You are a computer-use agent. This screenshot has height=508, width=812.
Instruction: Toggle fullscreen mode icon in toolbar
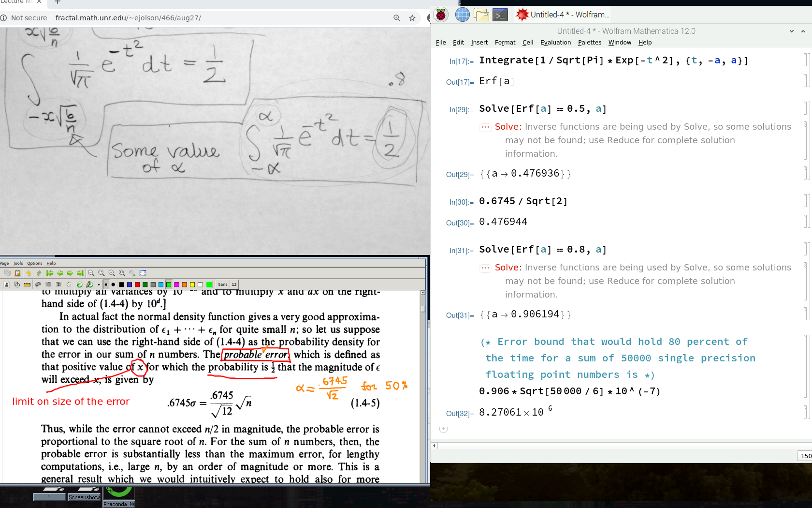coord(143,273)
